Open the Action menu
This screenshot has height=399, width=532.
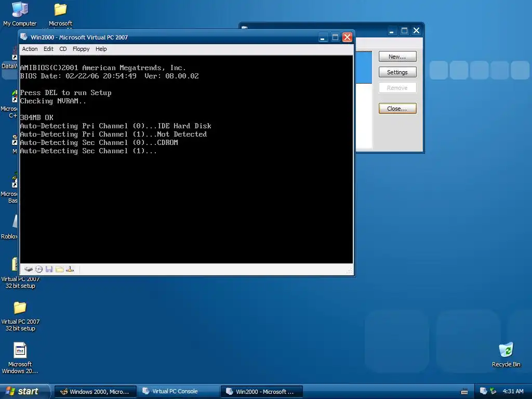(x=30, y=49)
